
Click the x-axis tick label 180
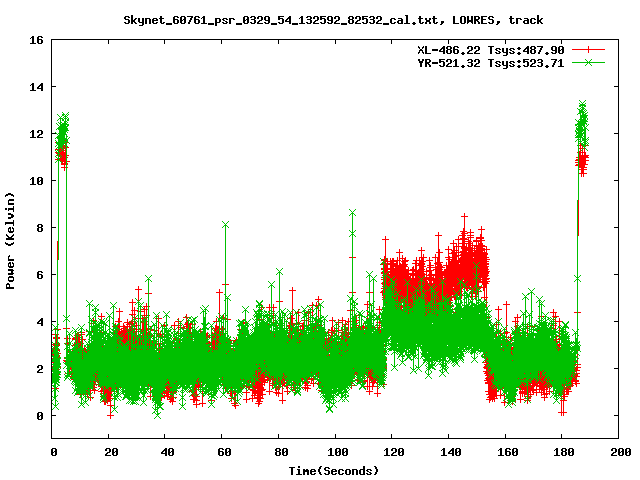click(564, 452)
